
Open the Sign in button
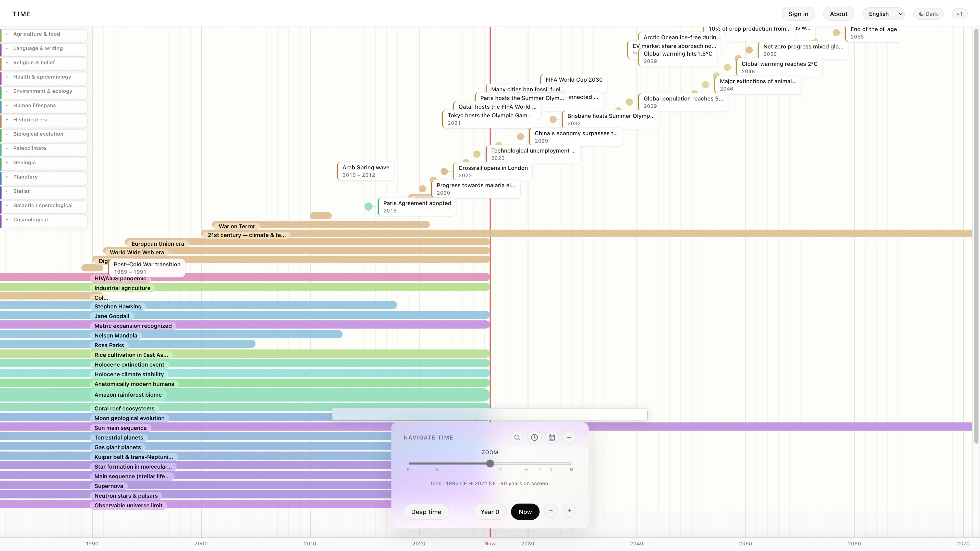pyautogui.click(x=798, y=14)
